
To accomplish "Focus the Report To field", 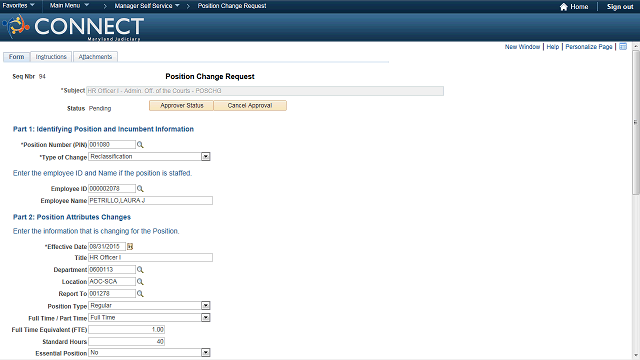I will pyautogui.click(x=112, y=293).
